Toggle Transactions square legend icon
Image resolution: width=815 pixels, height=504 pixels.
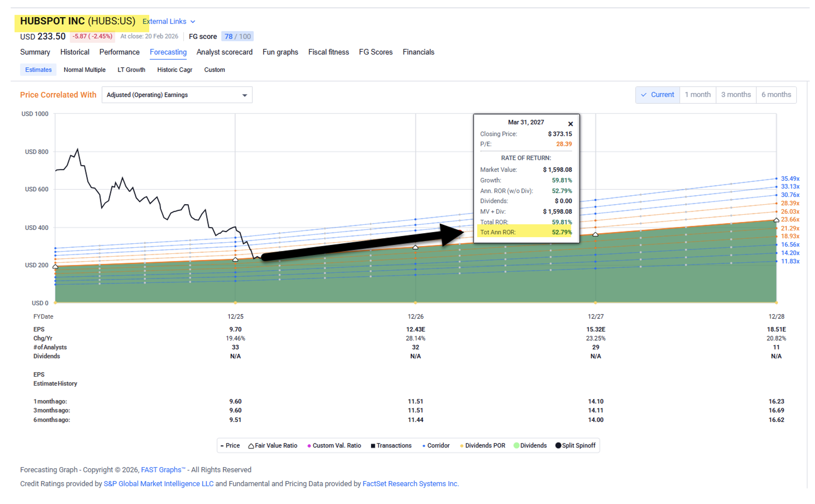tap(373, 446)
